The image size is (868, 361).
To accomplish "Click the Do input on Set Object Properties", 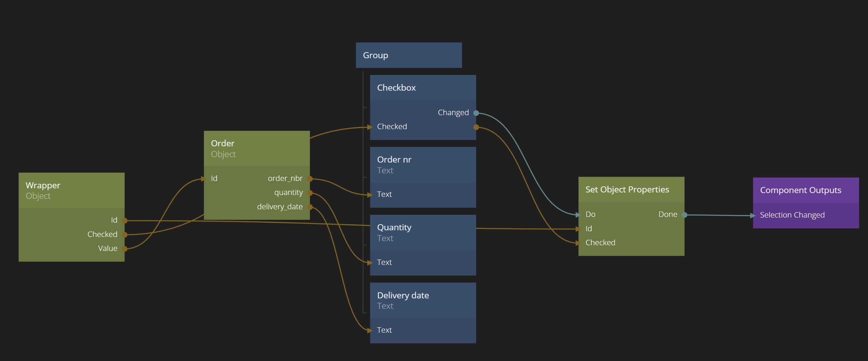I will click(590, 214).
